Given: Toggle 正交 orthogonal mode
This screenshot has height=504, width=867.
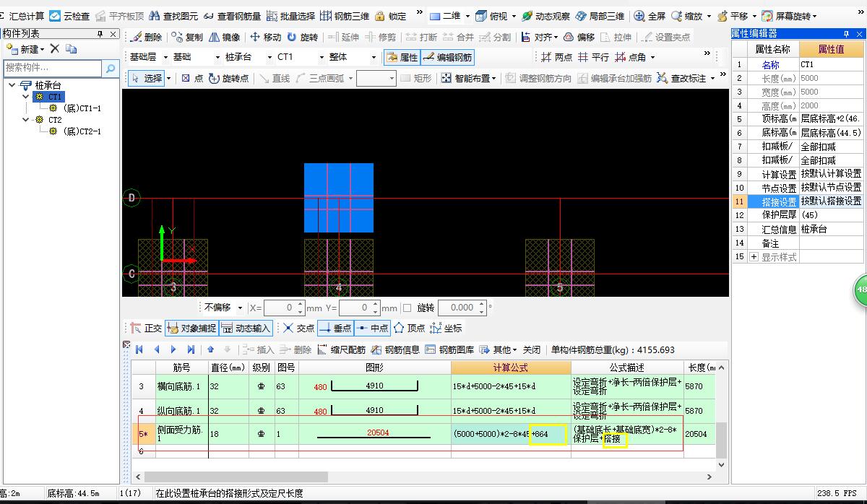Looking at the screenshot, I should click(147, 329).
